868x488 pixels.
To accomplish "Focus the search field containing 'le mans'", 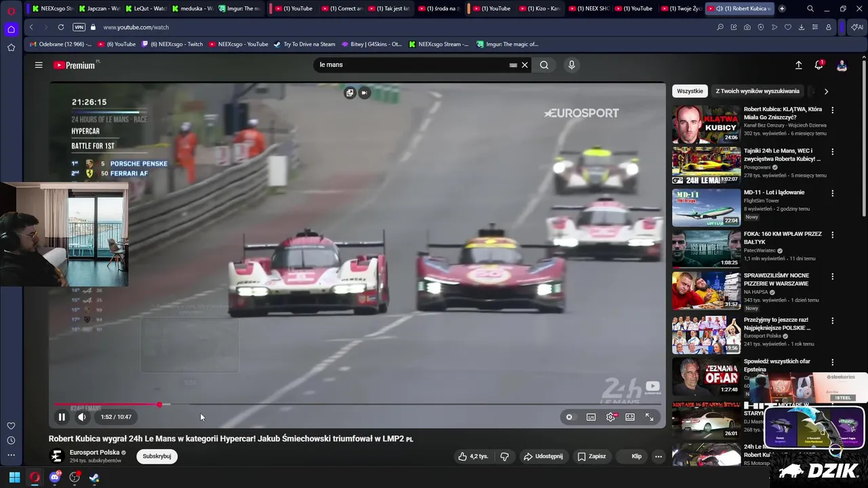I will coord(412,65).
